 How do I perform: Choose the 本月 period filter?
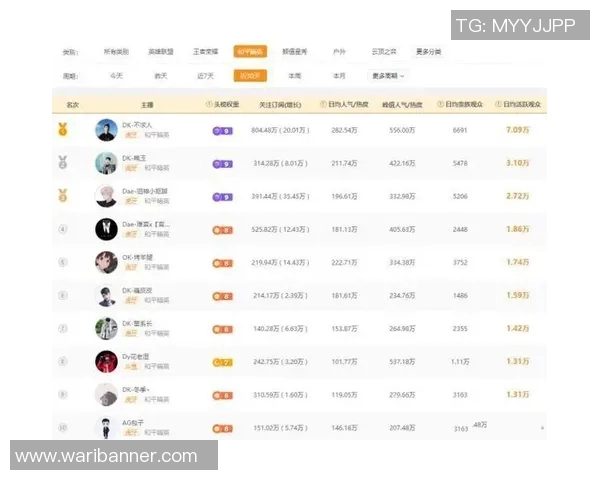pos(339,76)
